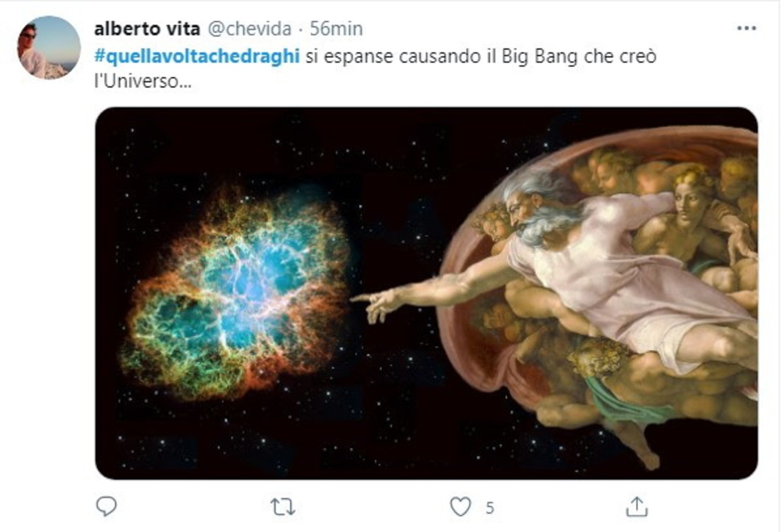Image resolution: width=784 pixels, height=532 pixels.
Task: Click the l'Universo... line of the tweet
Action: pyautogui.click(x=143, y=81)
